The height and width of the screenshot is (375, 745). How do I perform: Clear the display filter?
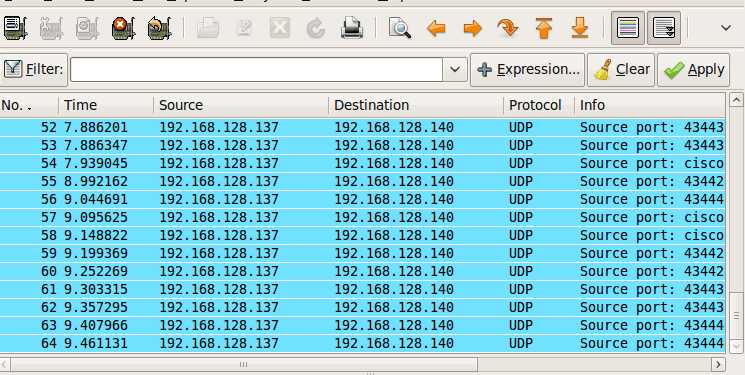pos(621,70)
